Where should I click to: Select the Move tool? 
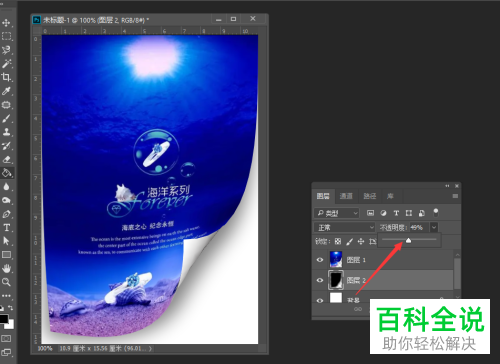[x=6, y=23]
